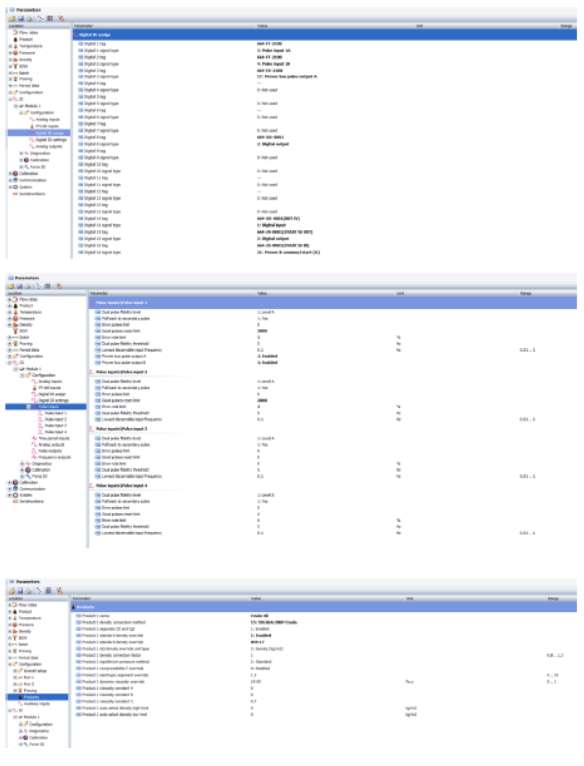Click the Digital 16 signal type row

[325, 252]
